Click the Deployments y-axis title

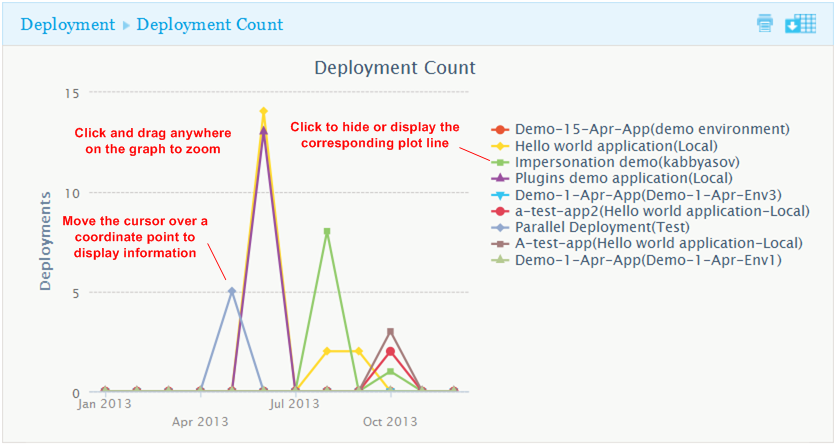tap(46, 241)
